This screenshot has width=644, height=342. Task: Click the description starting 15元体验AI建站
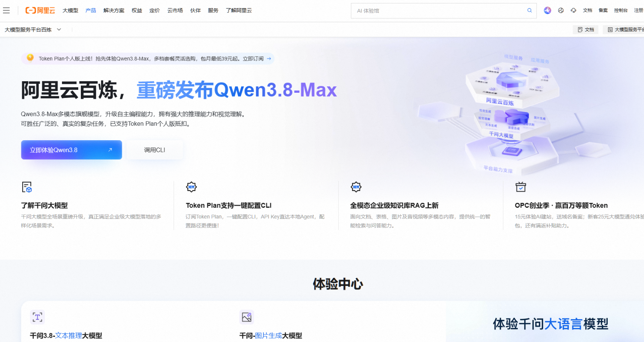pos(579,221)
